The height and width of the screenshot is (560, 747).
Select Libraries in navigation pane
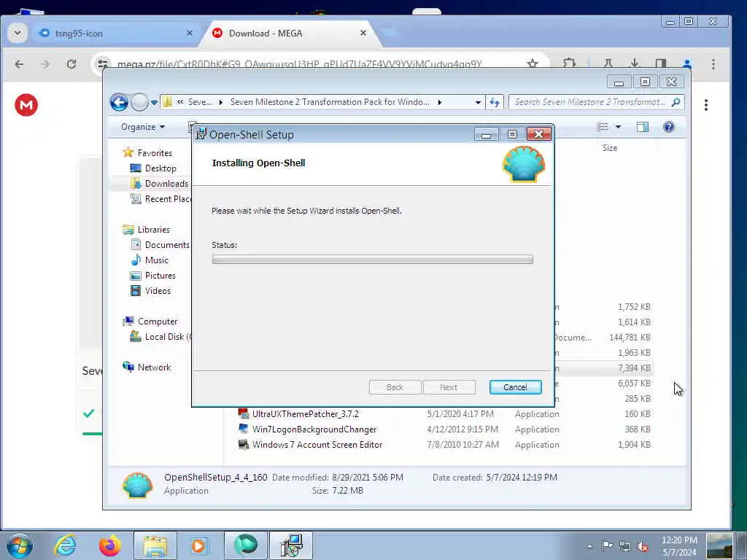(x=146, y=230)
